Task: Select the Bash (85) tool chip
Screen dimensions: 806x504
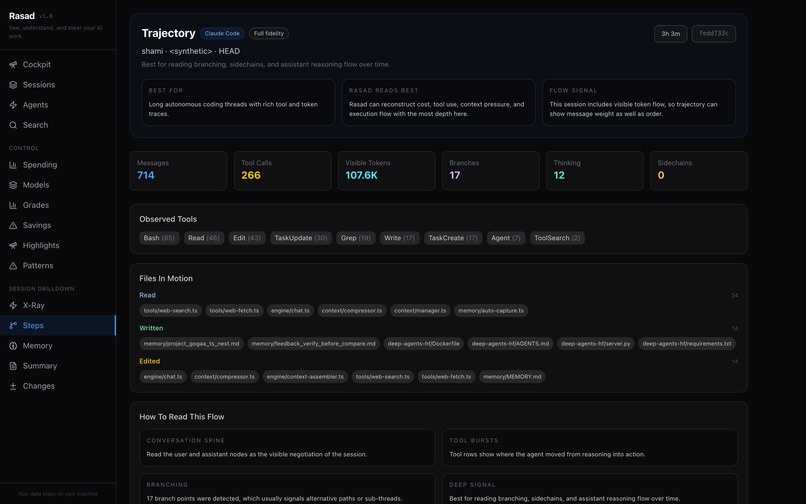Action: [x=159, y=238]
